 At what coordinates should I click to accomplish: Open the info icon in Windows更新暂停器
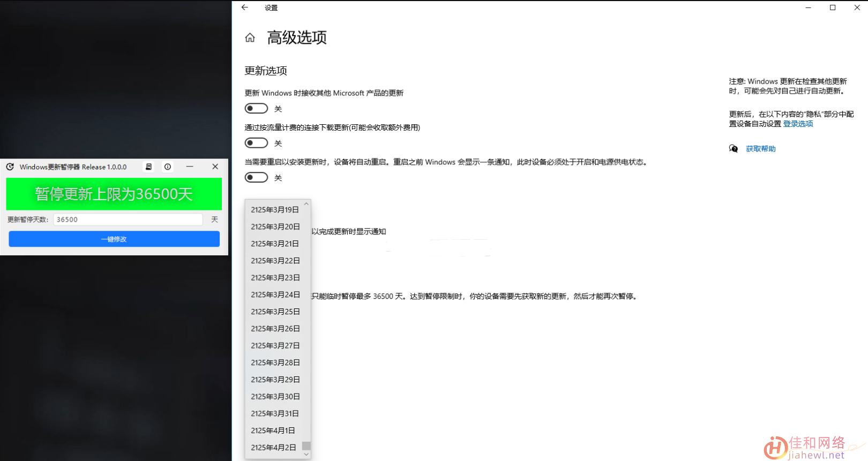tap(168, 167)
